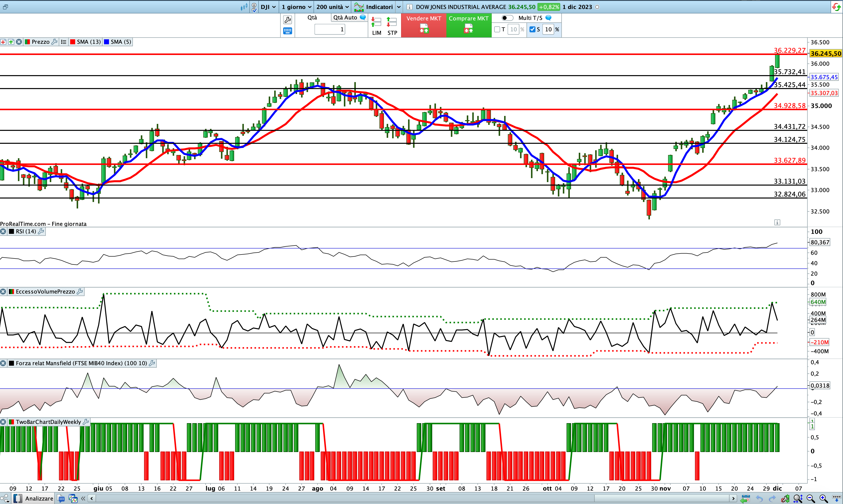Click the redo arrow icon
The height and width of the screenshot is (504, 843).
772,499
